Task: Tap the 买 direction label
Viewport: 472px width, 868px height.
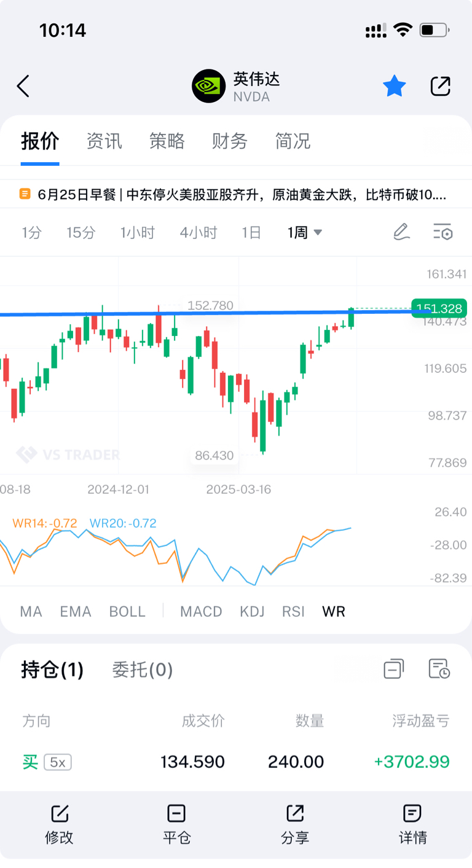Action: 30,762
